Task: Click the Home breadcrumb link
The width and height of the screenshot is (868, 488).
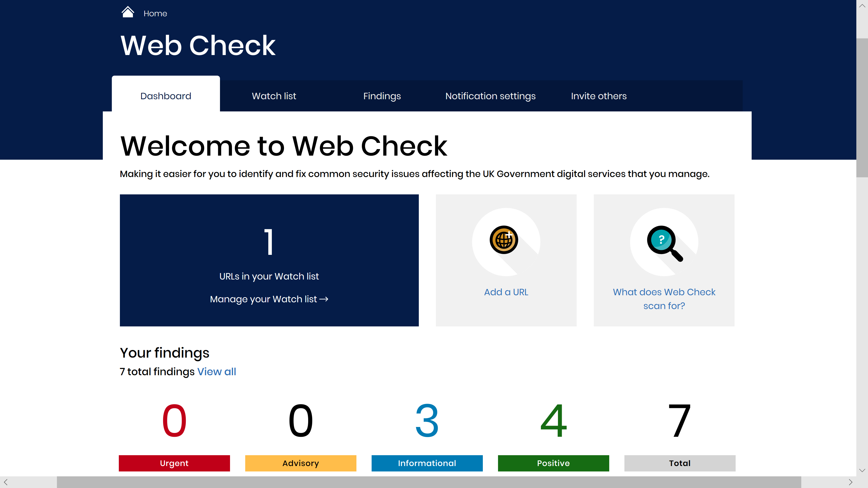Action: click(x=155, y=14)
